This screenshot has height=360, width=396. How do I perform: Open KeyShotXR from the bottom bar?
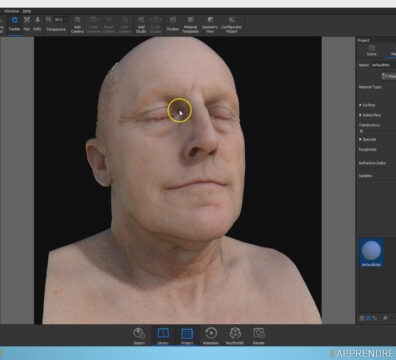235,336
